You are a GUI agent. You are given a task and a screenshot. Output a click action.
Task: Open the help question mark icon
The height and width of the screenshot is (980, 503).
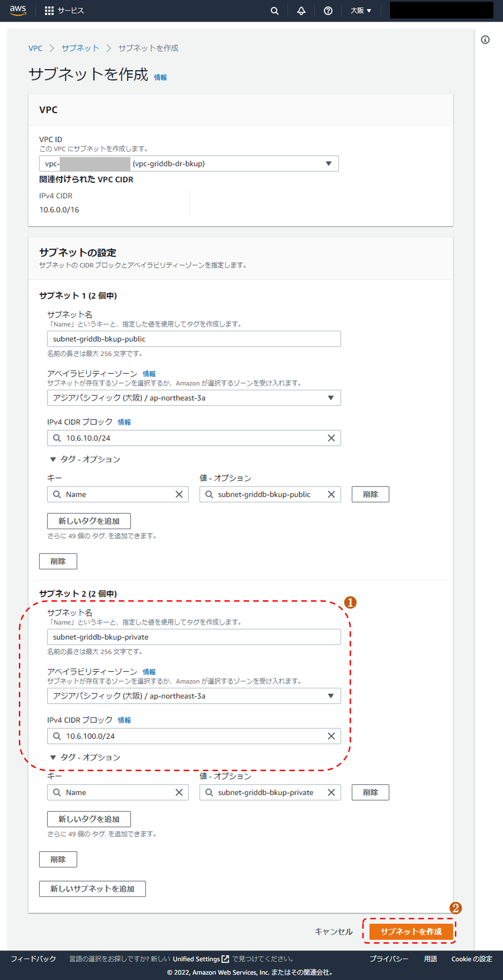click(x=328, y=11)
